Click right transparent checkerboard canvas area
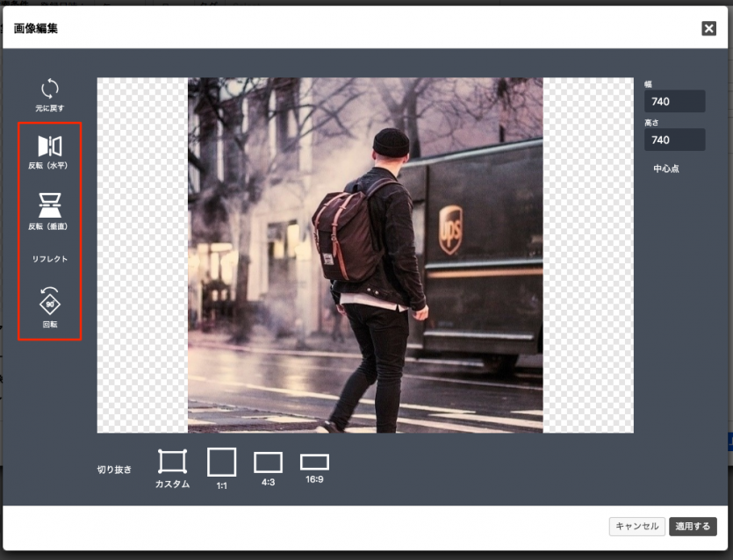This screenshot has width=733, height=560. [x=587, y=255]
